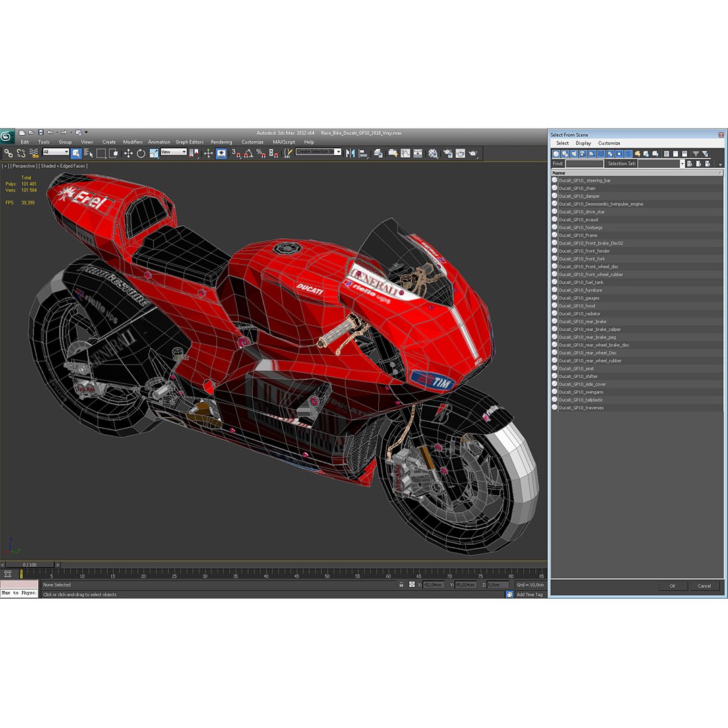Viewport: 728px width, 728px height.
Task: Open the reference coordinate 'View' dropdown
Action: [x=174, y=152]
